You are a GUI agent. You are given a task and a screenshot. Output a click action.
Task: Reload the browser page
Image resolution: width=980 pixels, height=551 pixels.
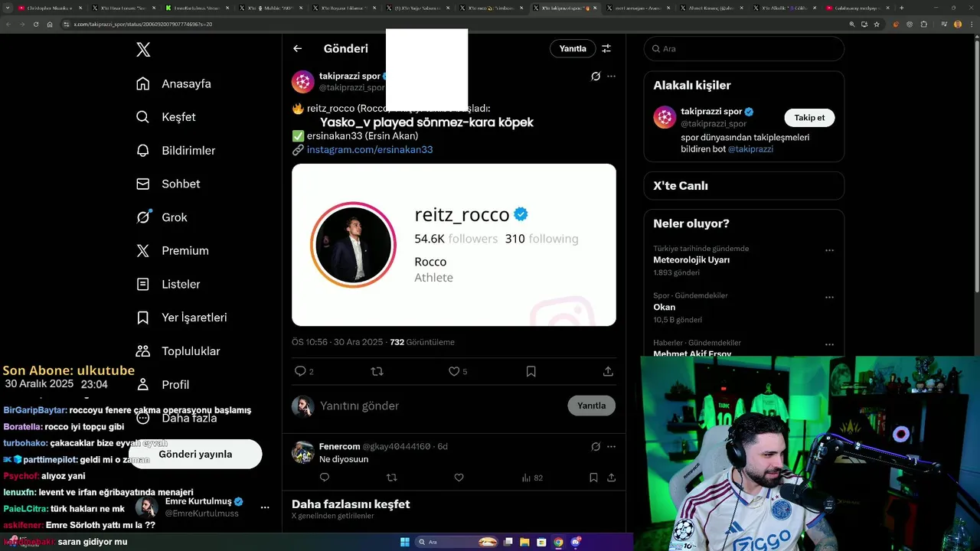[x=35, y=24]
